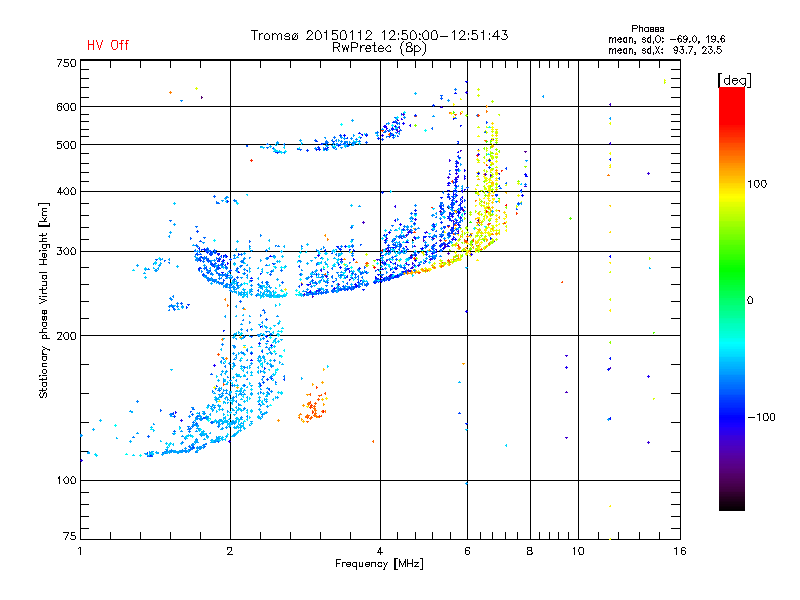This screenshot has width=800, height=600.
Task: Click the y-axis tick label '300'
Action: (66, 251)
